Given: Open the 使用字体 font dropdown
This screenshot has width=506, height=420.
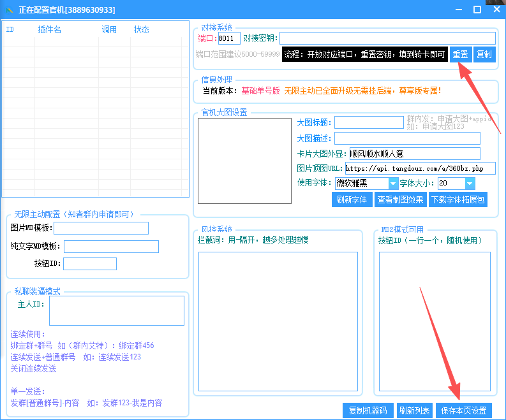Looking at the screenshot, I should (x=393, y=184).
